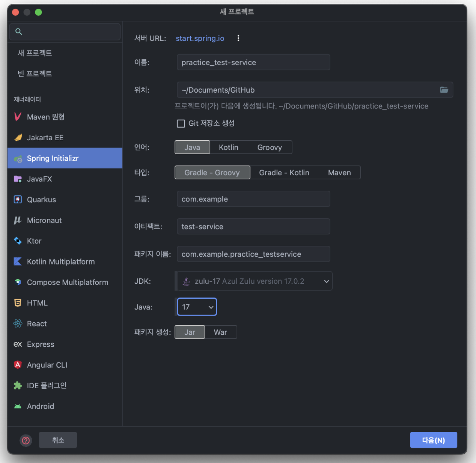This screenshot has width=476, height=463.
Task: Select Kotlin as the language
Action: pyautogui.click(x=229, y=147)
